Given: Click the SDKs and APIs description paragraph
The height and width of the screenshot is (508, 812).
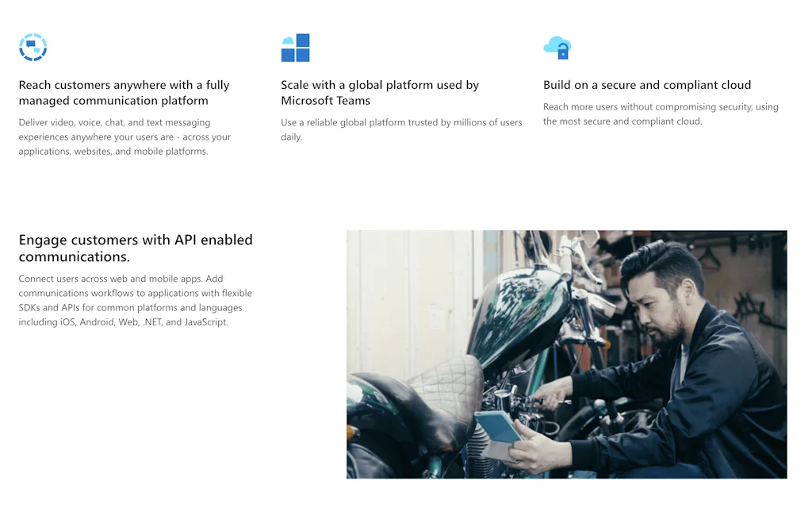Looking at the screenshot, I should tap(135, 300).
